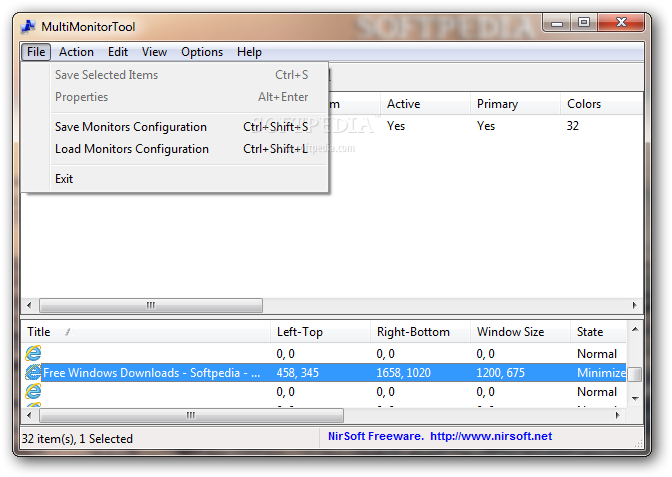Click the monitors pane horizontal scrollbar thumb
This screenshot has height=477, width=672.
point(151,306)
